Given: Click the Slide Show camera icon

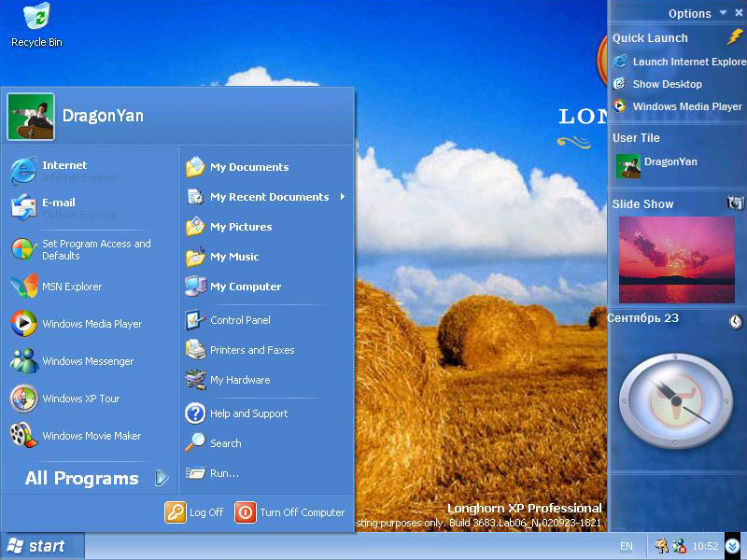Looking at the screenshot, I should click(x=735, y=203).
